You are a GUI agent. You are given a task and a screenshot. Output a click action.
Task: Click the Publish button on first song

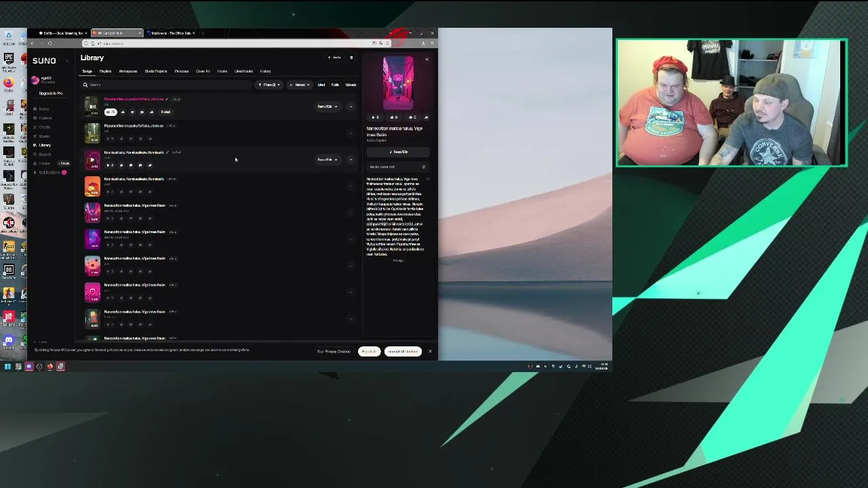coord(165,112)
